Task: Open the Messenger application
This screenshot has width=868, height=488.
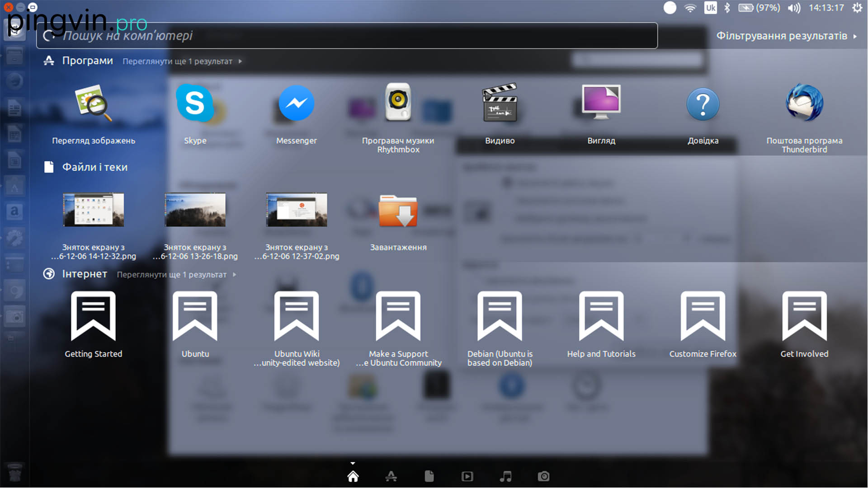Action: tap(297, 104)
